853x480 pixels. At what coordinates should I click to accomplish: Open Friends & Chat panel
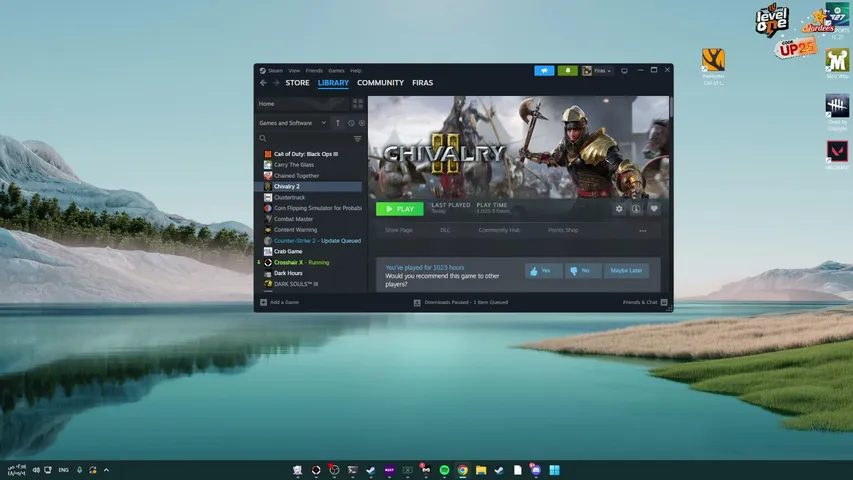click(645, 303)
